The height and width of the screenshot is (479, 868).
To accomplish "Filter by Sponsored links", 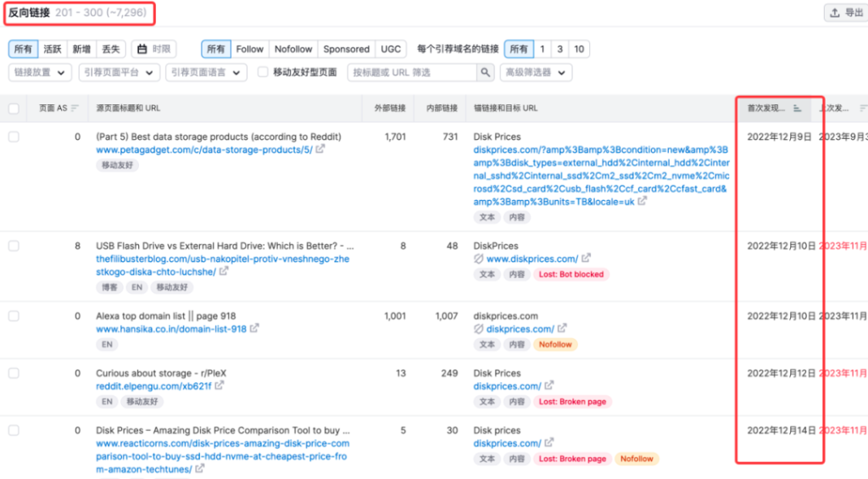I will click(x=347, y=49).
